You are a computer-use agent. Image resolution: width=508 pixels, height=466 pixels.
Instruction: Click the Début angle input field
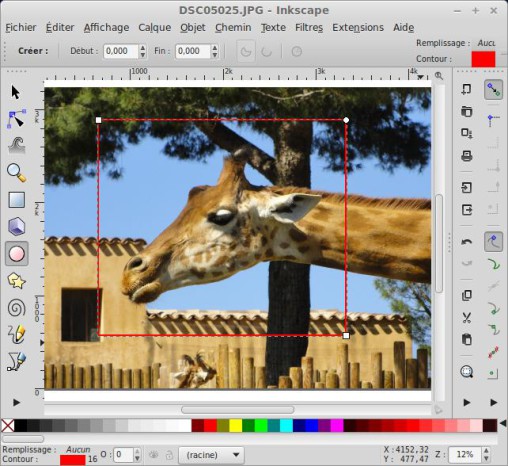[x=121, y=51]
